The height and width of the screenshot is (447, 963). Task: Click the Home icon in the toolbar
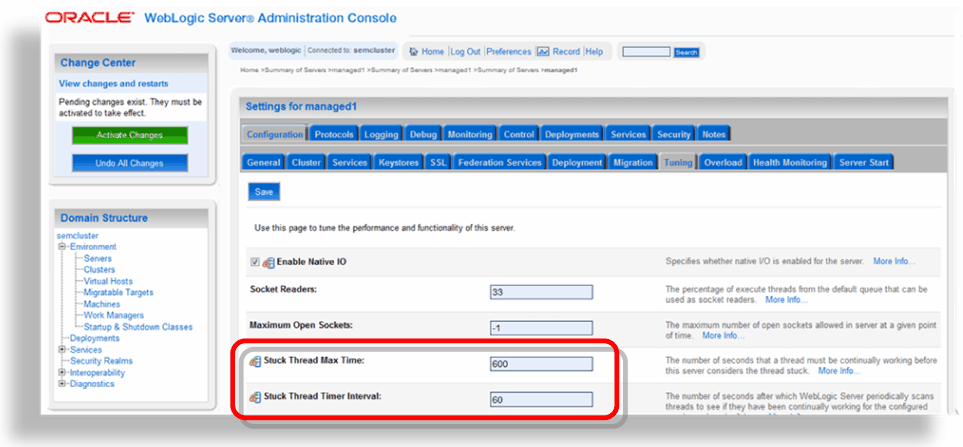(x=413, y=52)
